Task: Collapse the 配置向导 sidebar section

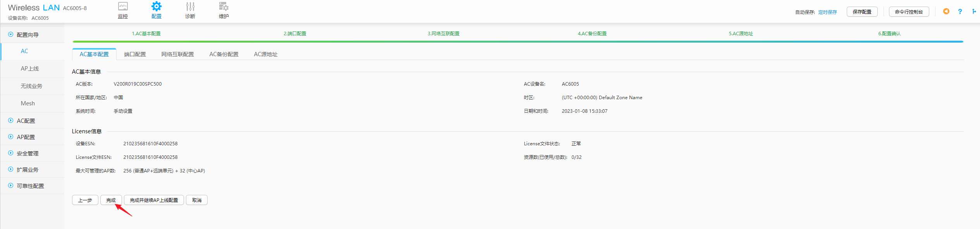Action: tap(11, 34)
